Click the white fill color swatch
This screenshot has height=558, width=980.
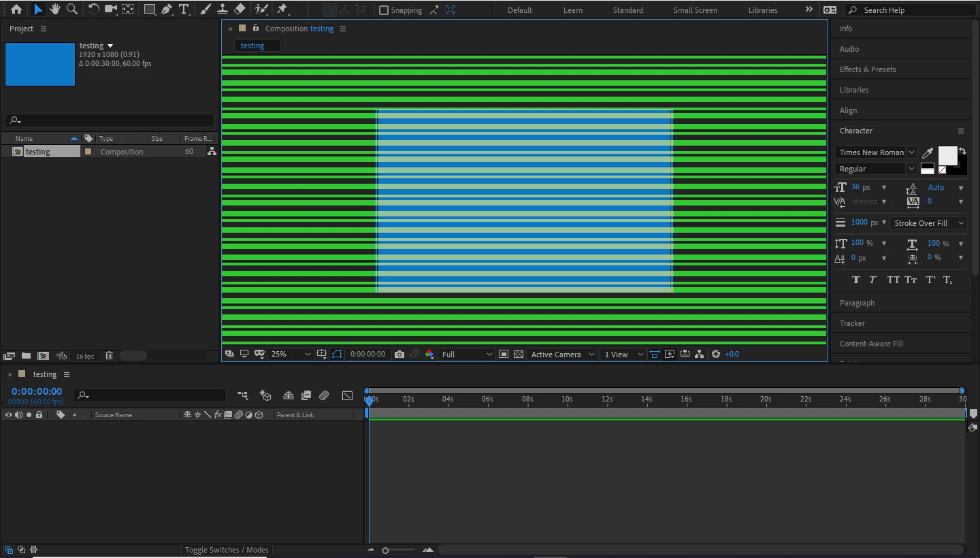point(947,155)
